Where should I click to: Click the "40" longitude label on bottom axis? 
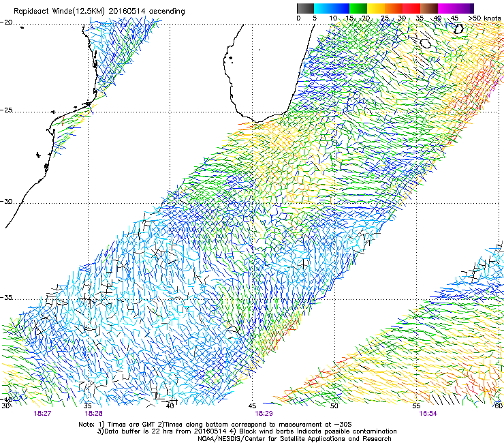click(x=170, y=406)
